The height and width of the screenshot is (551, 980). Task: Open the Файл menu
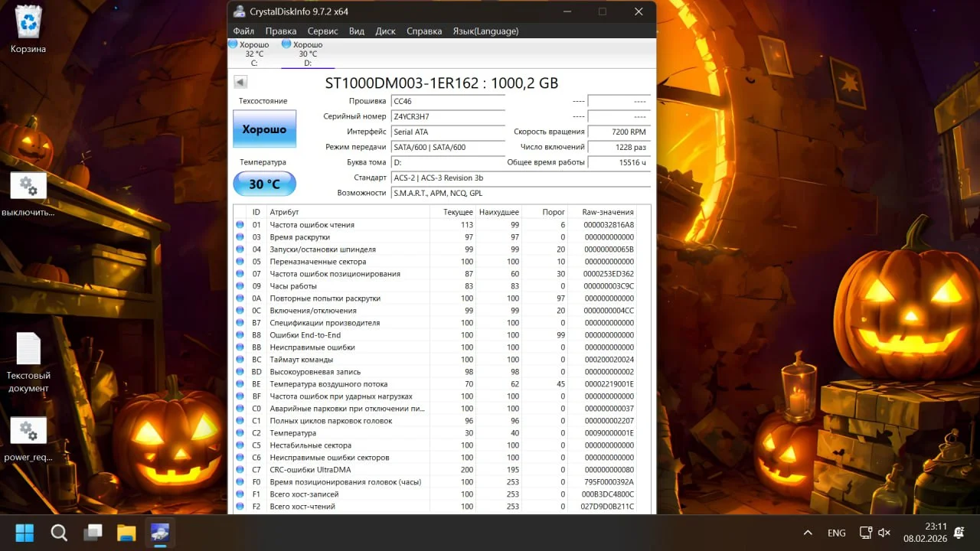[243, 31]
